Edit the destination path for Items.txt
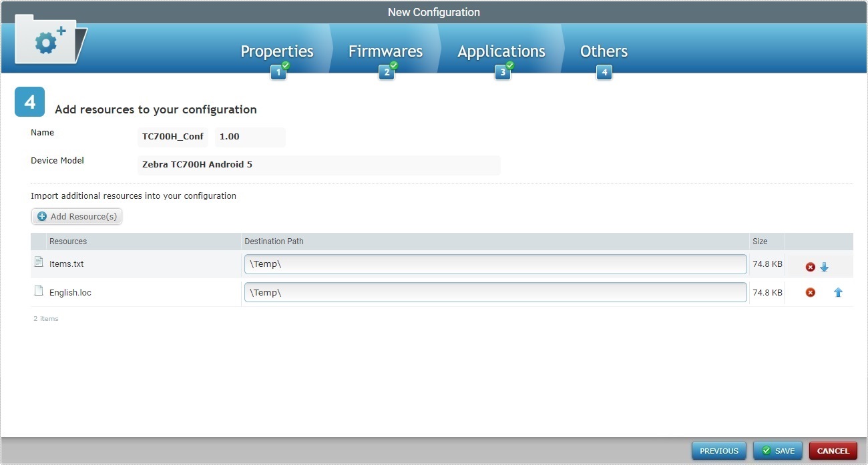Screen dimensions: 868x465 [x=495, y=264]
